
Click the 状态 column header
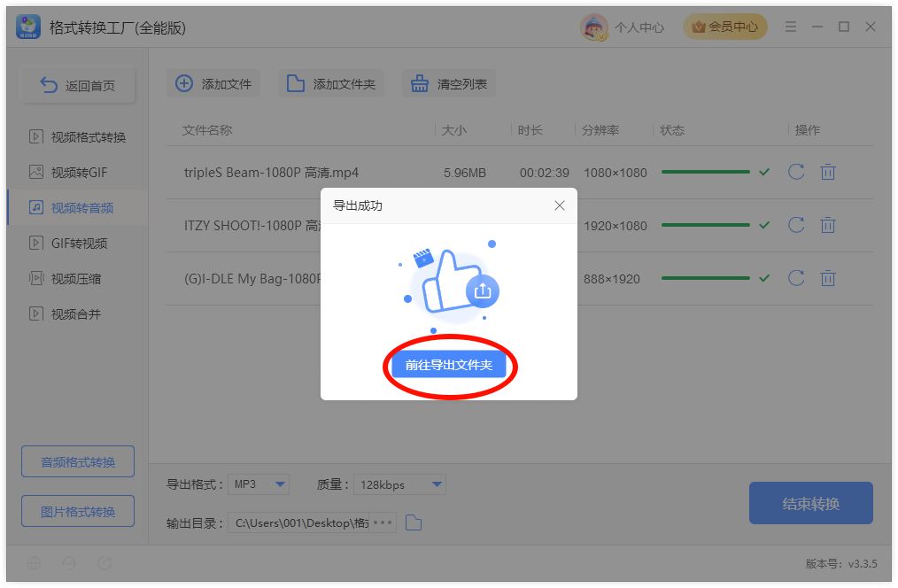click(x=672, y=130)
